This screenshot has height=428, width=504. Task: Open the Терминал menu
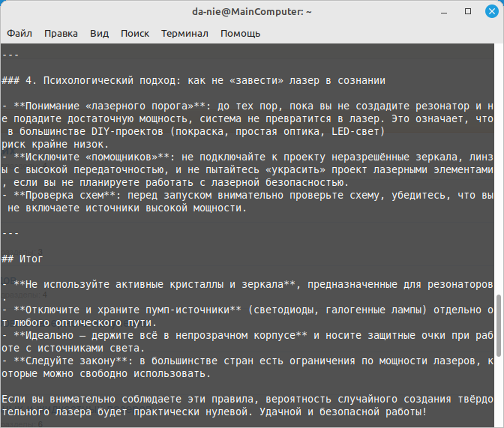coord(184,34)
